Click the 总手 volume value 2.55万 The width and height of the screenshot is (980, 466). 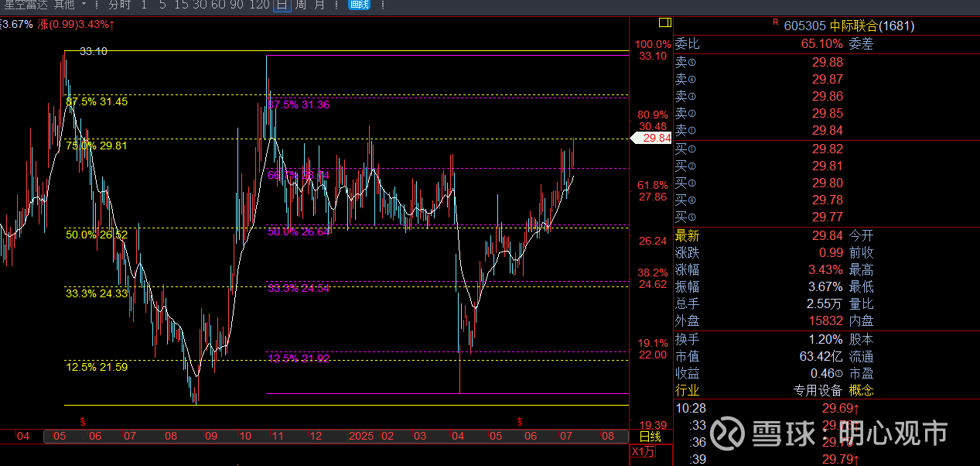[x=825, y=303]
